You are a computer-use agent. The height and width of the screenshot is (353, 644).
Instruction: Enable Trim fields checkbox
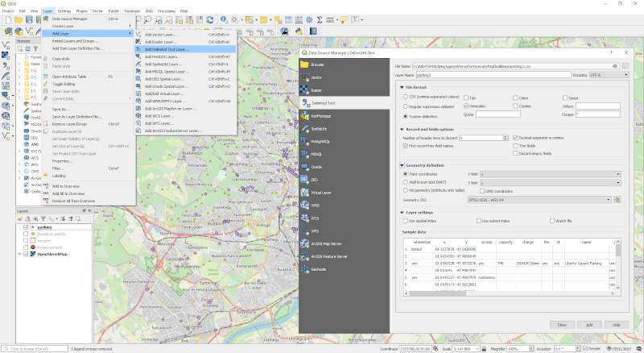pyautogui.click(x=515, y=146)
